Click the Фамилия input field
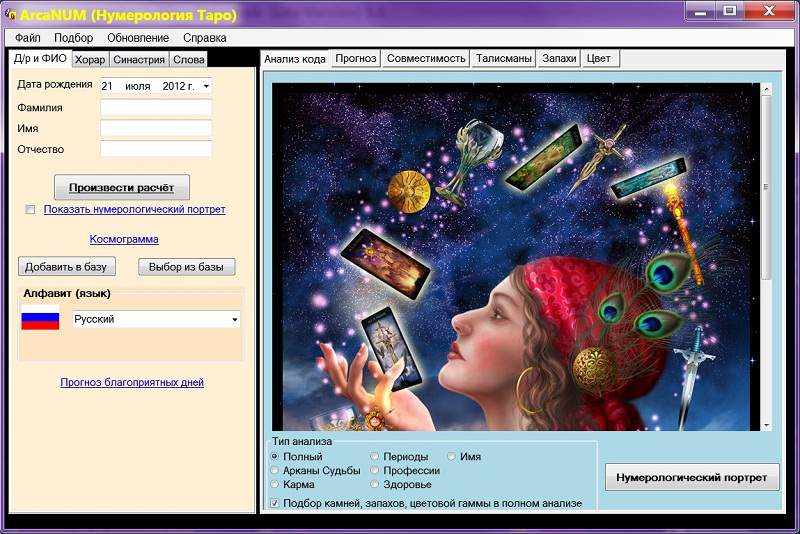800x534 pixels. tap(156, 108)
